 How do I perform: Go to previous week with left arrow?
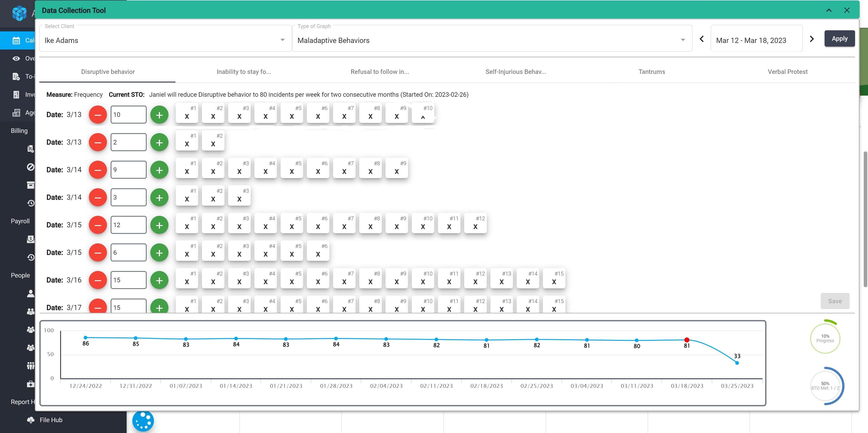(702, 39)
